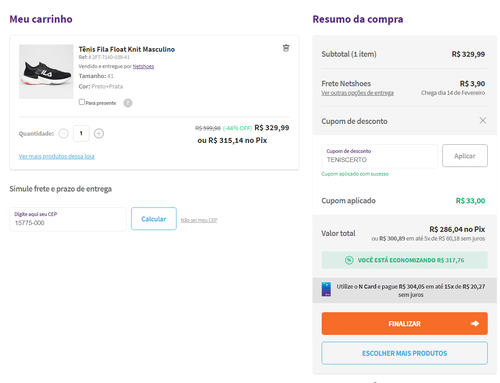This screenshot has width=500, height=383.
Task: Select the Tamanho: 41 text
Action: pyautogui.click(x=96, y=76)
